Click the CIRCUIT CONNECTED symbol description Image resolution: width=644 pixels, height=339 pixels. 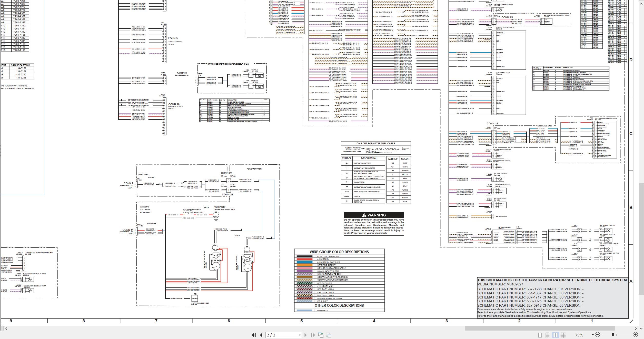363,163
